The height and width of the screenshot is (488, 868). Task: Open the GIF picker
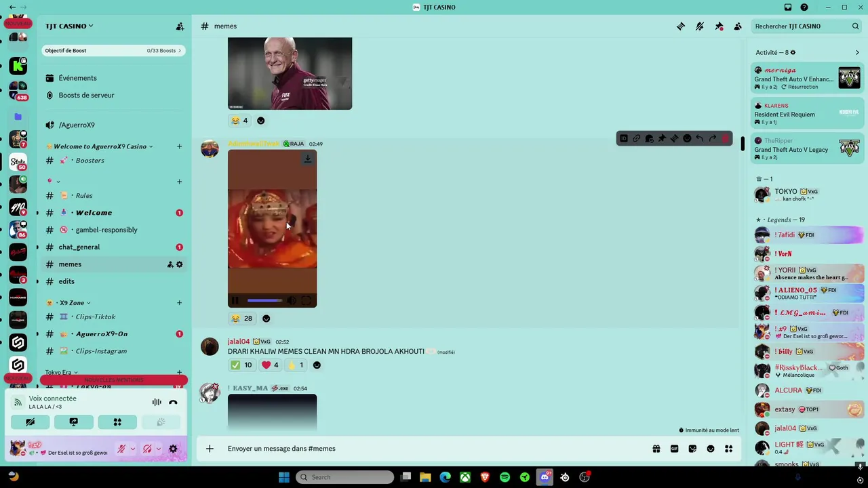(674, 449)
